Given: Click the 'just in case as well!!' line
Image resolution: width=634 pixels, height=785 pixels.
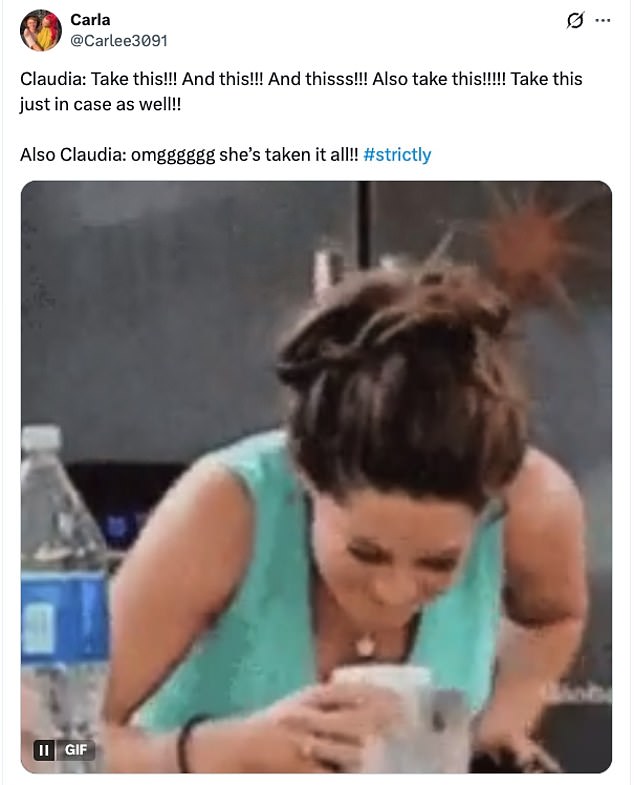Looking at the screenshot, I should (x=100, y=104).
